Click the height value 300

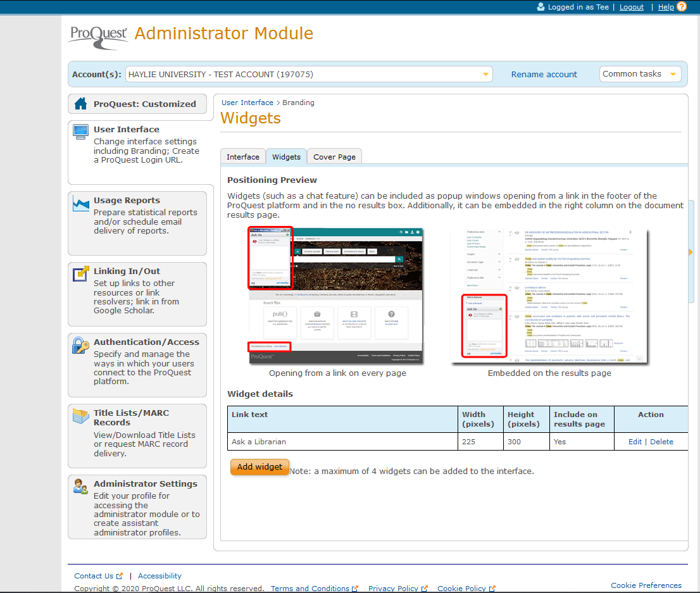point(515,442)
